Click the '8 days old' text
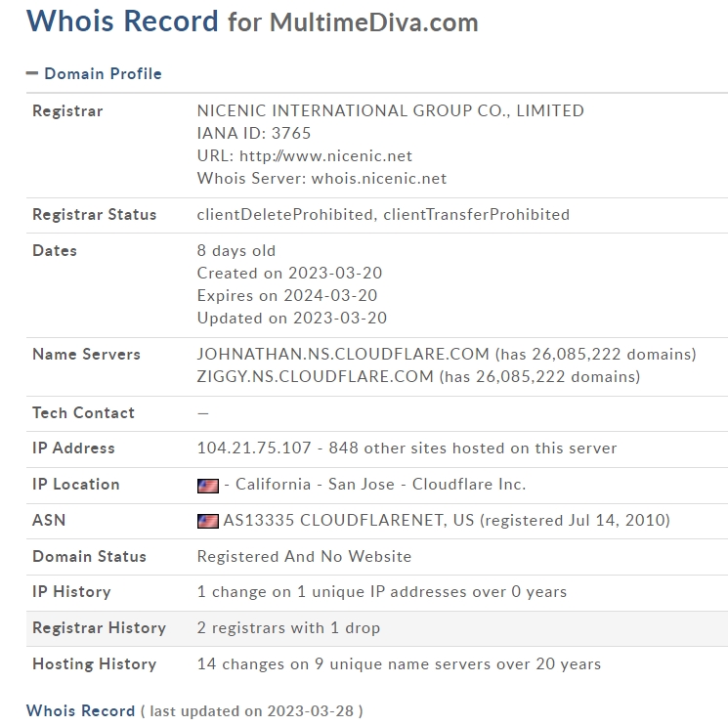The width and height of the screenshot is (728, 726). pos(236,251)
